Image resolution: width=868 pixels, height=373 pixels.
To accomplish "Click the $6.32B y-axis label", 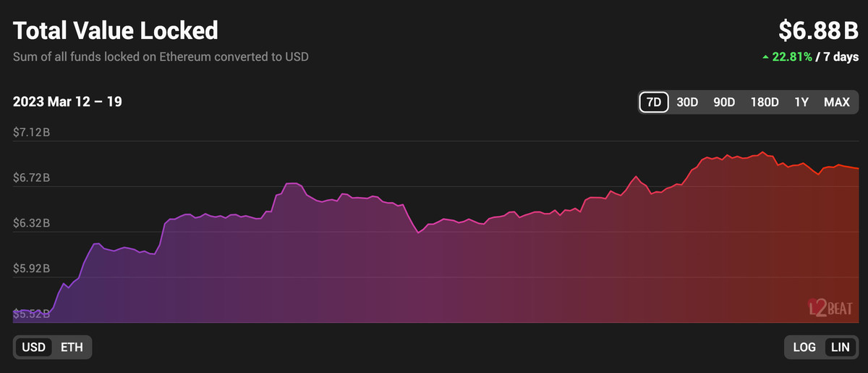I will point(31,223).
